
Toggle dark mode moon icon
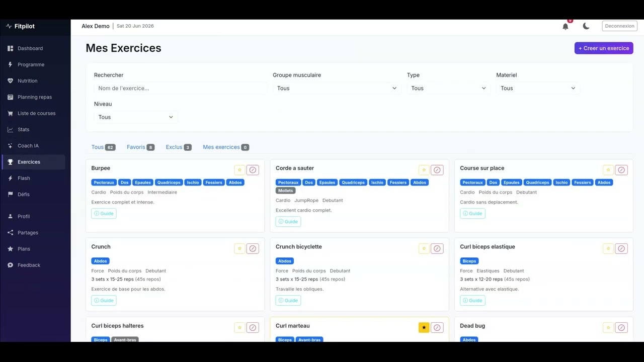pos(586,26)
